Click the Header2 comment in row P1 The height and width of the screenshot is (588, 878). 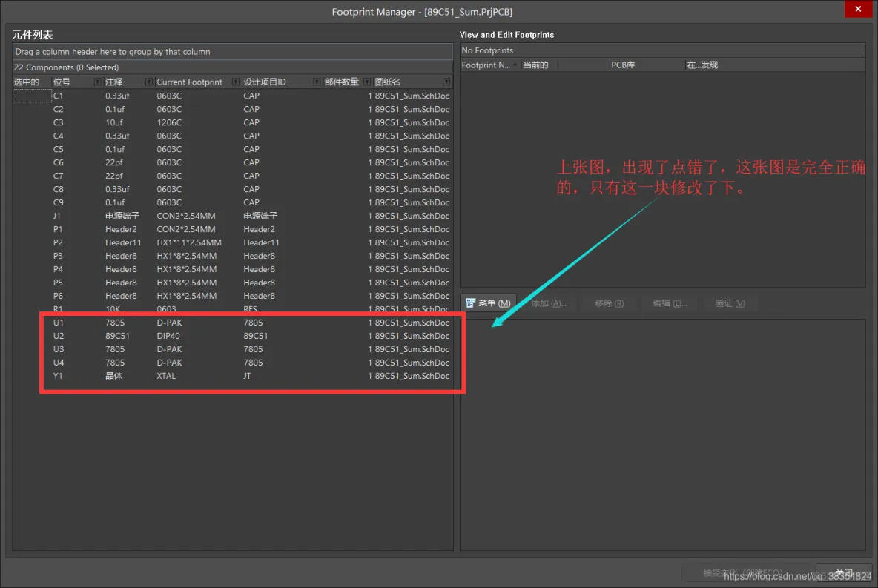click(121, 230)
